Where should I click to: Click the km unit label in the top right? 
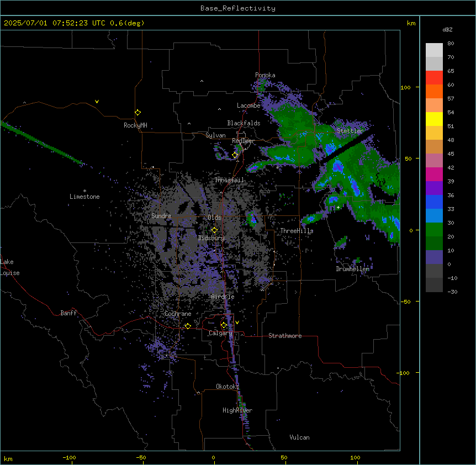click(411, 23)
